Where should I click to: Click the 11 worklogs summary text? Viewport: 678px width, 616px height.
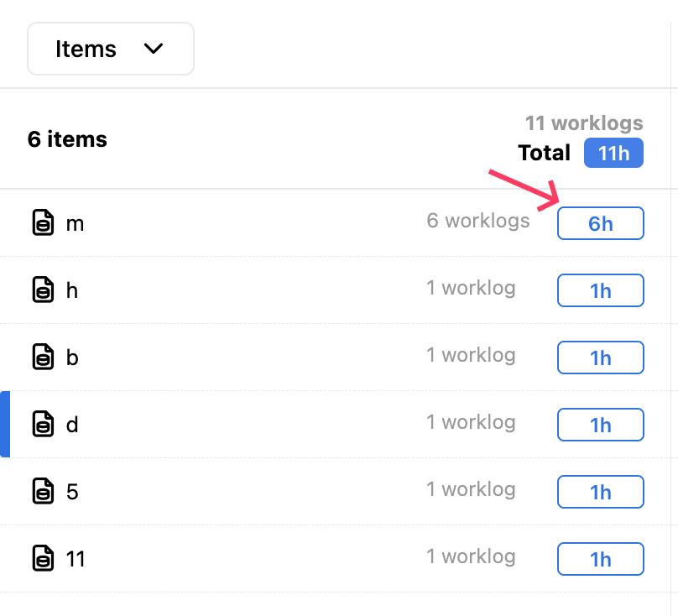584,123
